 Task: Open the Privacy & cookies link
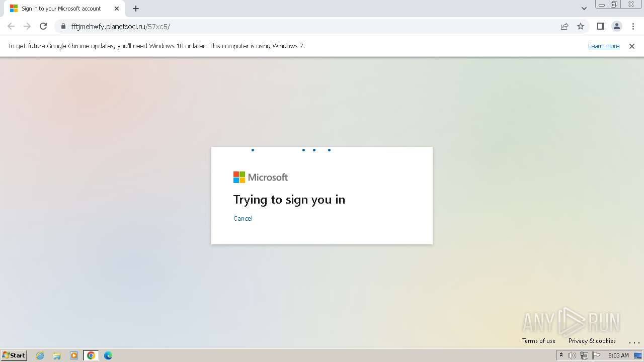592,341
